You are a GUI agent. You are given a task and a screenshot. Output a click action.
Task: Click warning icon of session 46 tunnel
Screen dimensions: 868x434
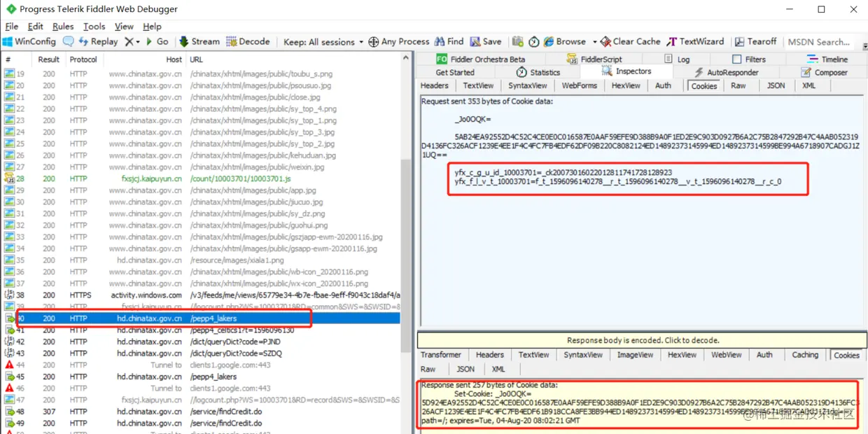point(9,388)
